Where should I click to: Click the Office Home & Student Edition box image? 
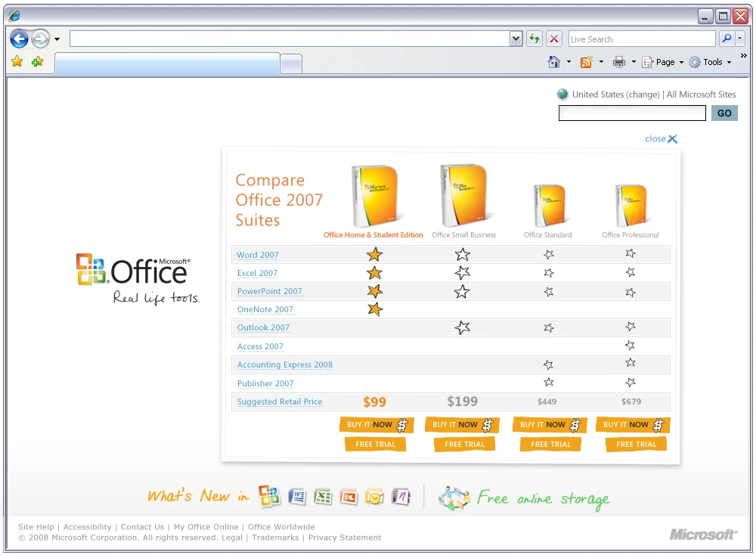pos(375,197)
